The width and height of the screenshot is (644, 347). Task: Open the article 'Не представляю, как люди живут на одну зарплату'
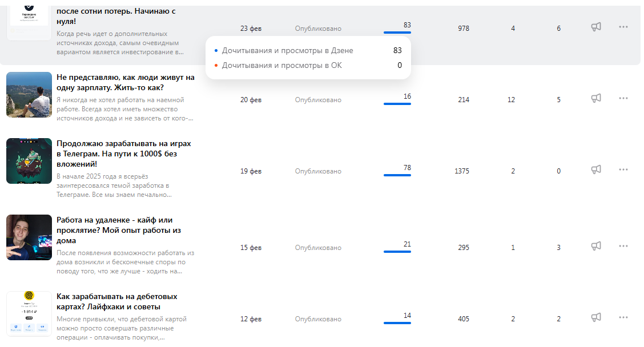125,83
